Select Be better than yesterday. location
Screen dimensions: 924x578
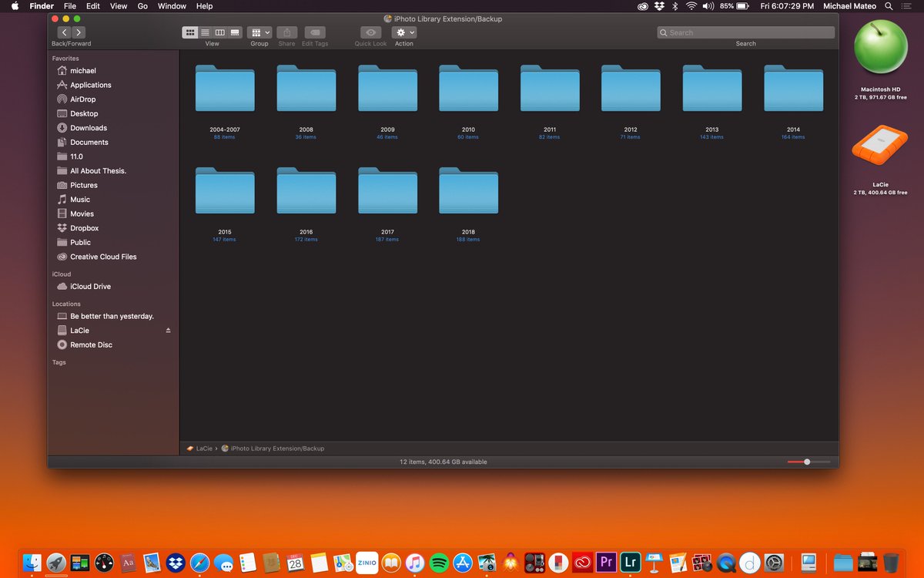(113, 316)
